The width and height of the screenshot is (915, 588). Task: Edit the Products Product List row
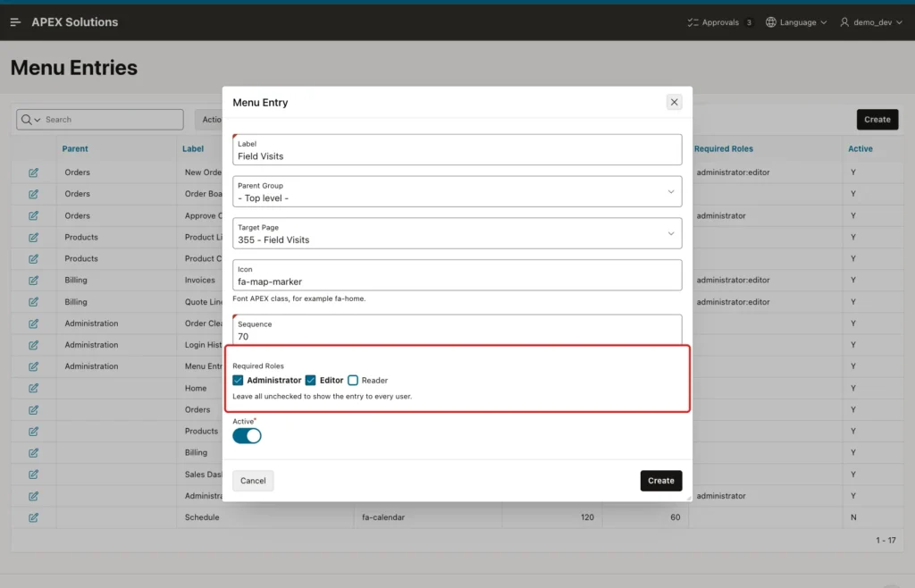click(x=33, y=238)
